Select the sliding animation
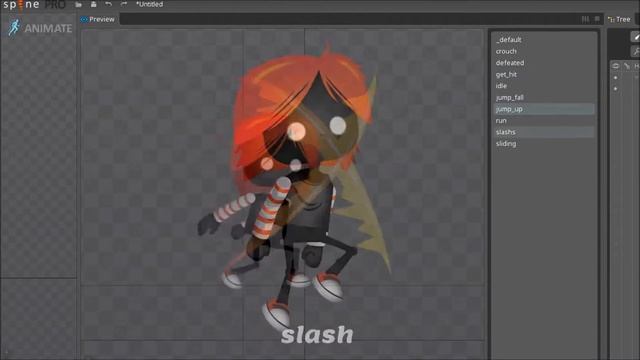The height and width of the screenshot is (360, 640). (x=544, y=144)
